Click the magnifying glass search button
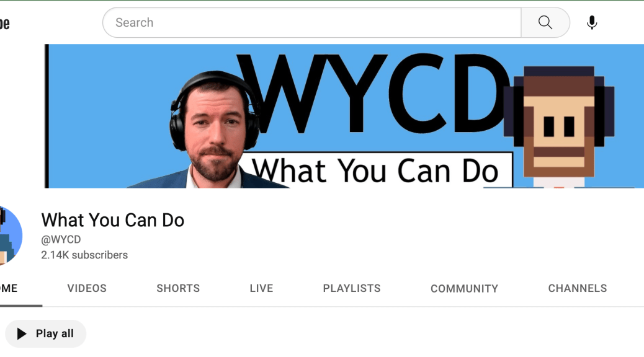Image resolution: width=644 pixels, height=357 pixels. pos(545,23)
